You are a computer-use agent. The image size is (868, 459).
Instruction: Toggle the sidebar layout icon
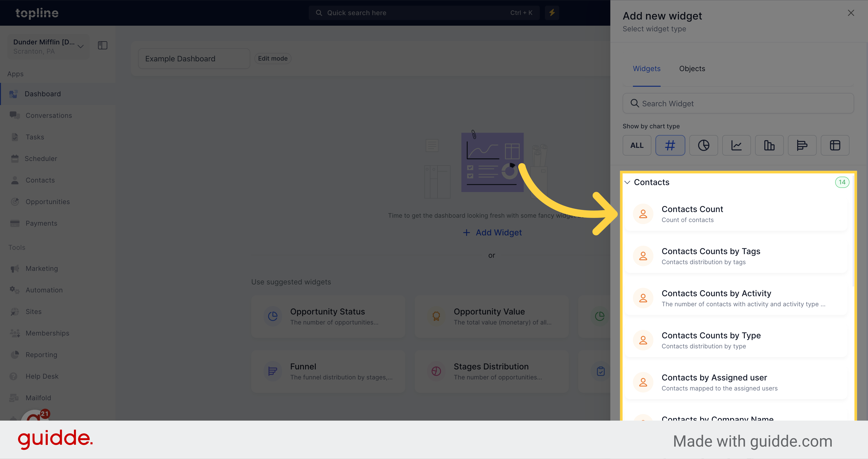tap(103, 45)
